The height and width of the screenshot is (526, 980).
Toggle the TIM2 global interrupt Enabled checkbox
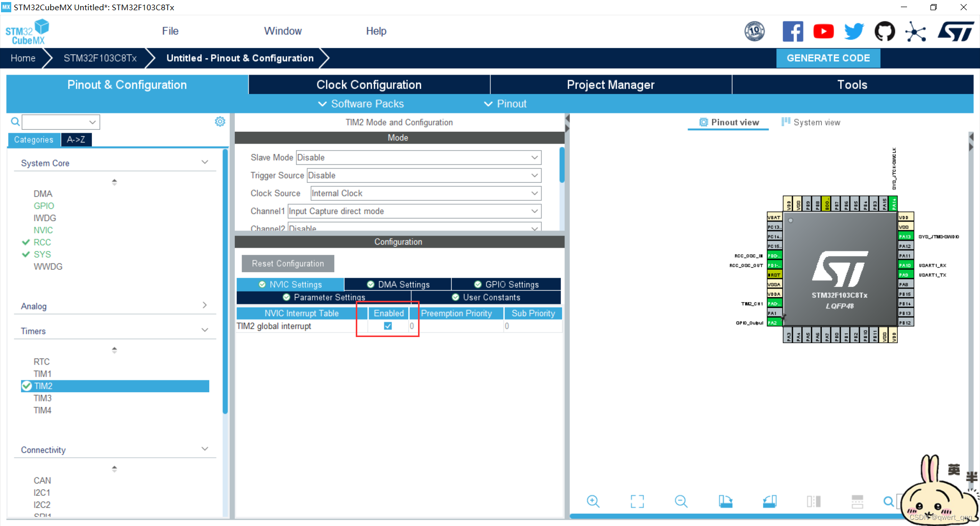[388, 326]
